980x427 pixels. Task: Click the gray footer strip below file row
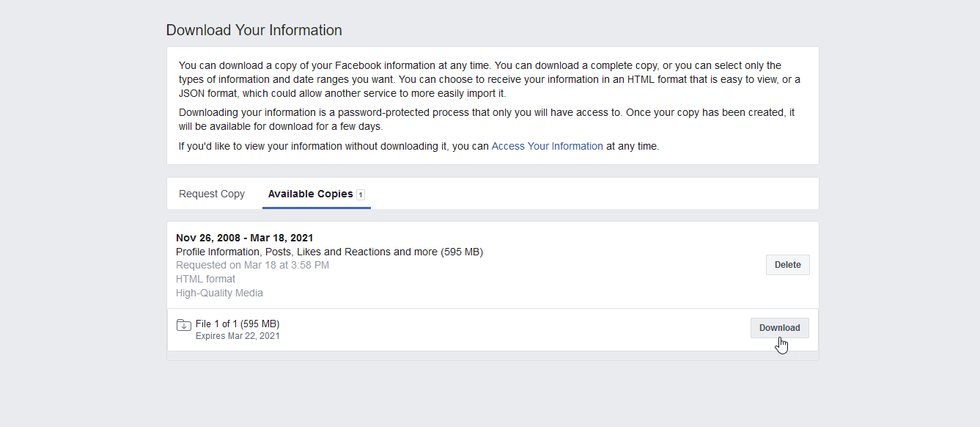pyautogui.click(x=493, y=356)
